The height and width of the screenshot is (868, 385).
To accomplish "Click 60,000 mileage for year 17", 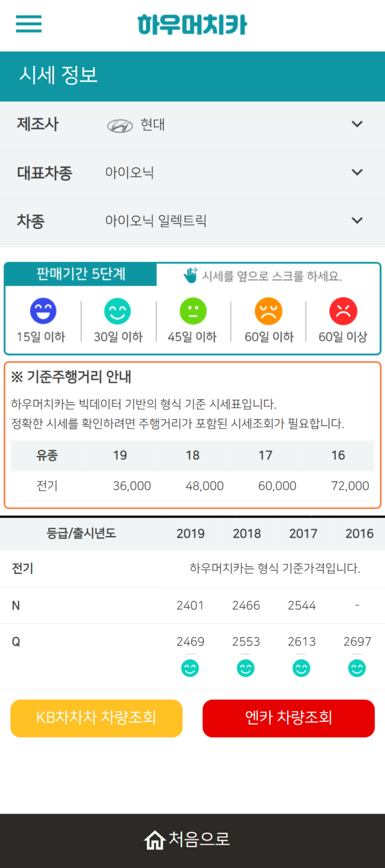I will [277, 486].
